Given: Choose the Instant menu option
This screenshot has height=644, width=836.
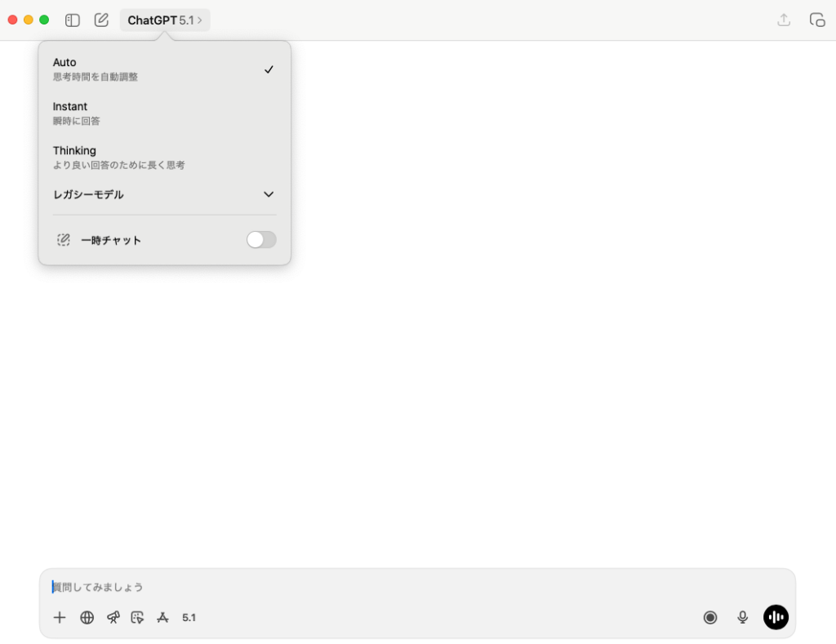Looking at the screenshot, I should click(164, 113).
